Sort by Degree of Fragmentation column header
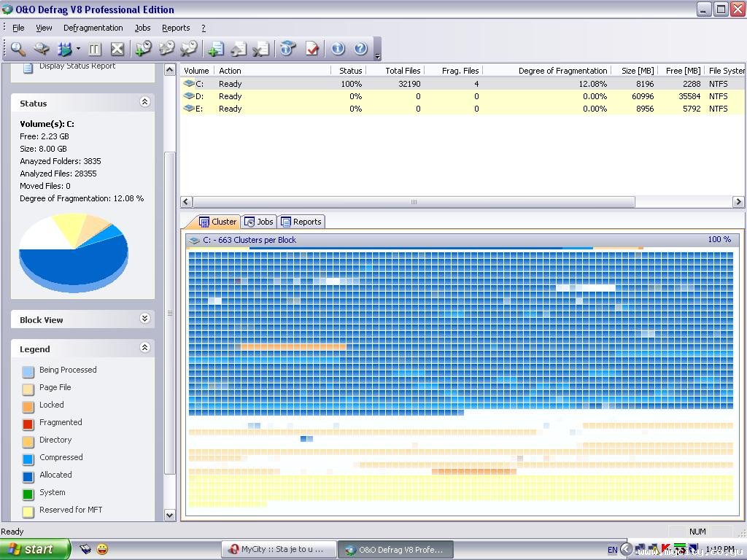747x560 pixels. 562,71
